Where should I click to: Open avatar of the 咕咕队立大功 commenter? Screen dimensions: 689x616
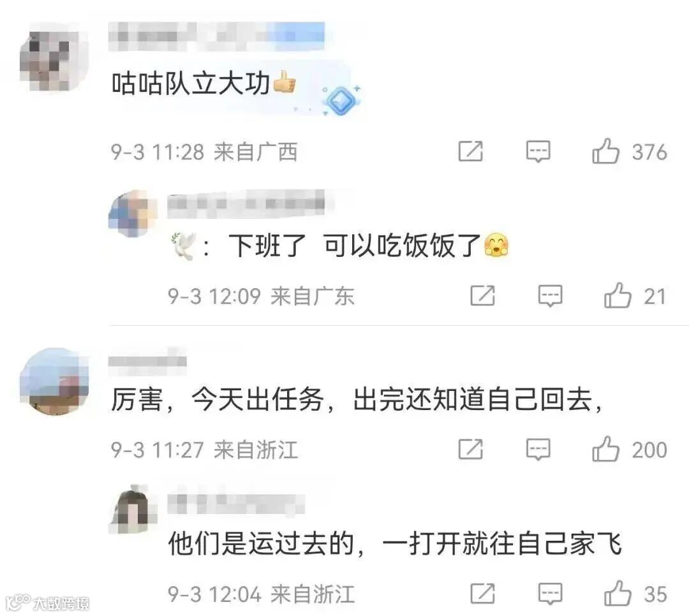[x=54, y=57]
